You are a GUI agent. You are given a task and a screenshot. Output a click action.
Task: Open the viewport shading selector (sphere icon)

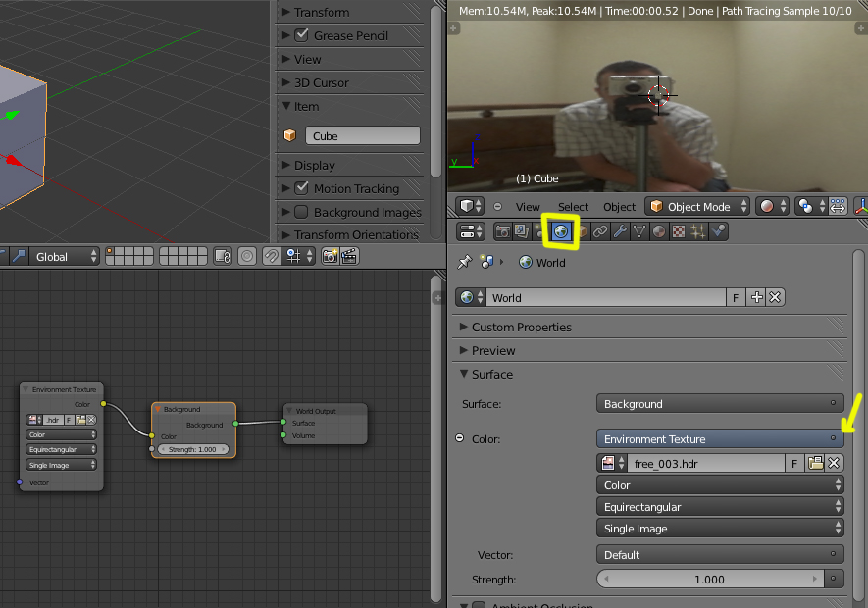pos(773,207)
